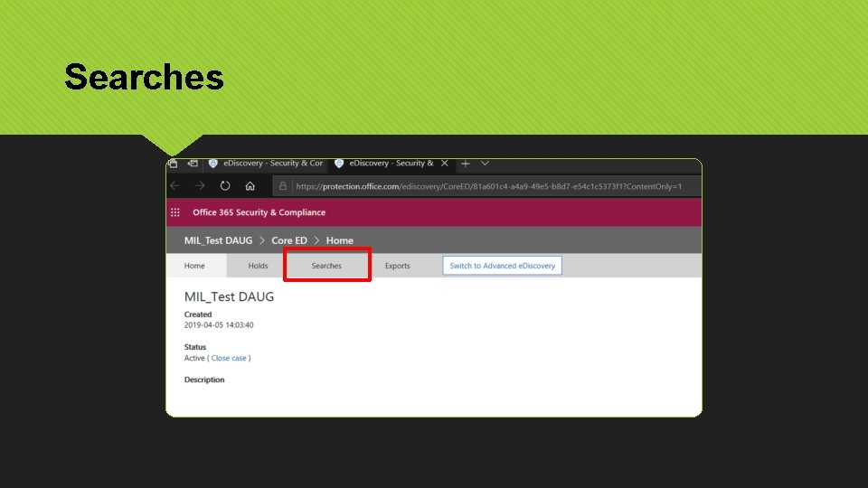Click Home breadcrumb item

[339, 240]
